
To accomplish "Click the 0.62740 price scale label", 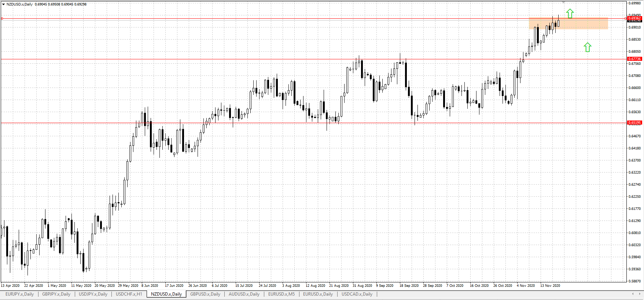I will click(634, 185).
